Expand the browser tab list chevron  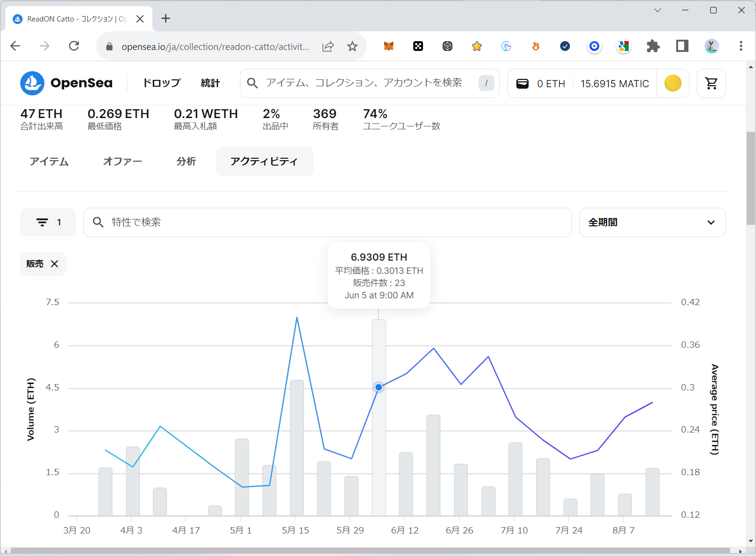(x=658, y=10)
